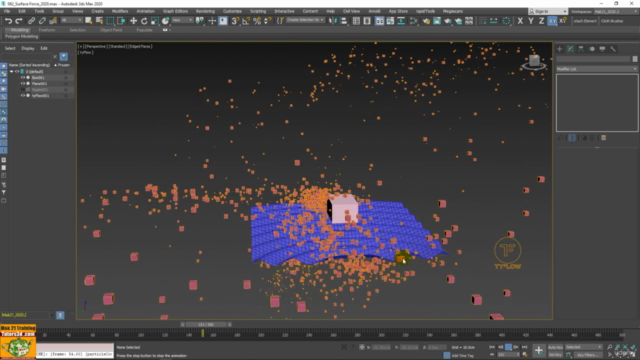Choose the Rectangular Selection Region icon

[x=110, y=21]
